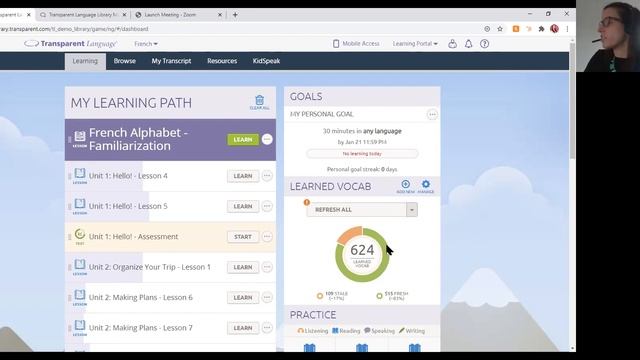Switch to the Browse tab
This screenshot has width=640, height=360.
[x=124, y=61]
